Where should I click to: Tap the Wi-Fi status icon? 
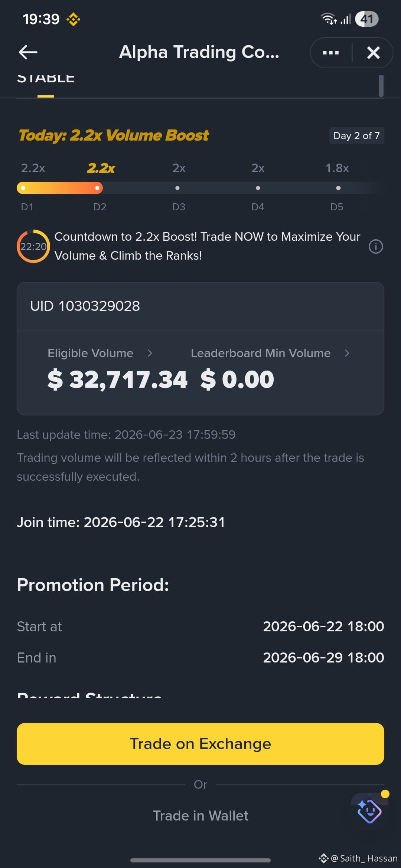click(329, 19)
